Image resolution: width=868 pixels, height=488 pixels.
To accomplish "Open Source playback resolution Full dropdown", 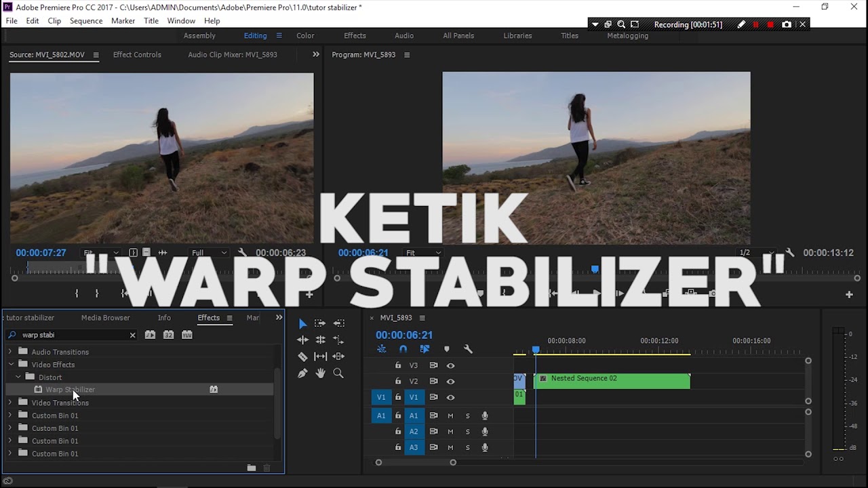I will [208, 253].
